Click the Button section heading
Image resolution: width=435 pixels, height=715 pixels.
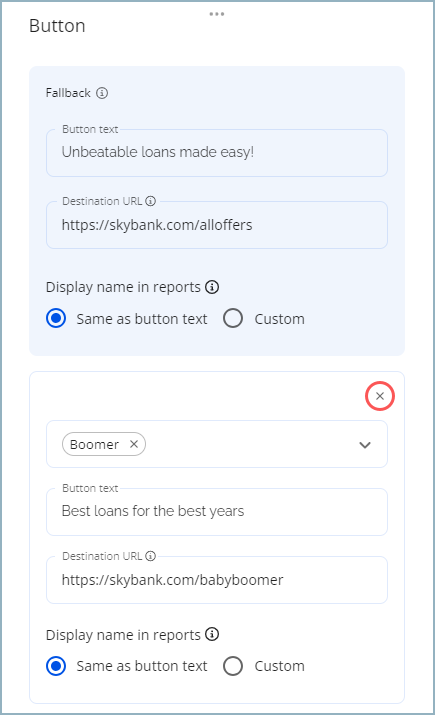[57, 26]
